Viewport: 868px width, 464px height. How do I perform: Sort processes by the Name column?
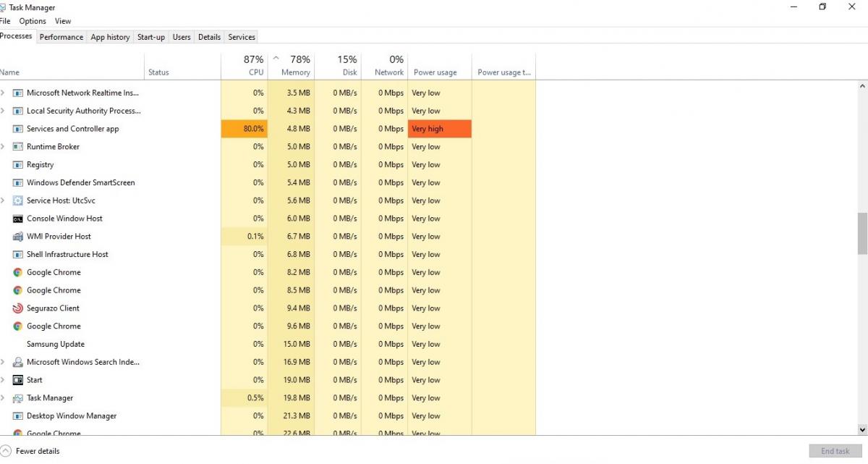72,67
